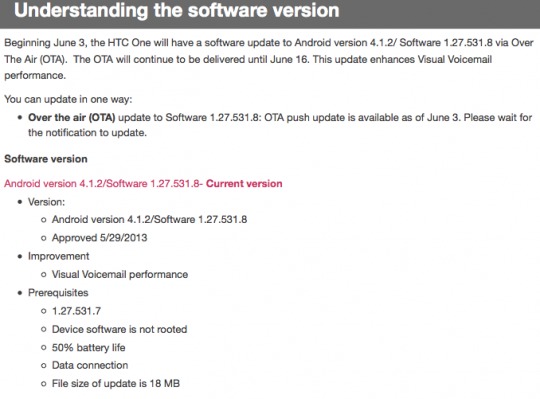Image resolution: width=540 pixels, height=399 pixels.
Task: Click the '50% battery life' entry
Action: (89, 347)
